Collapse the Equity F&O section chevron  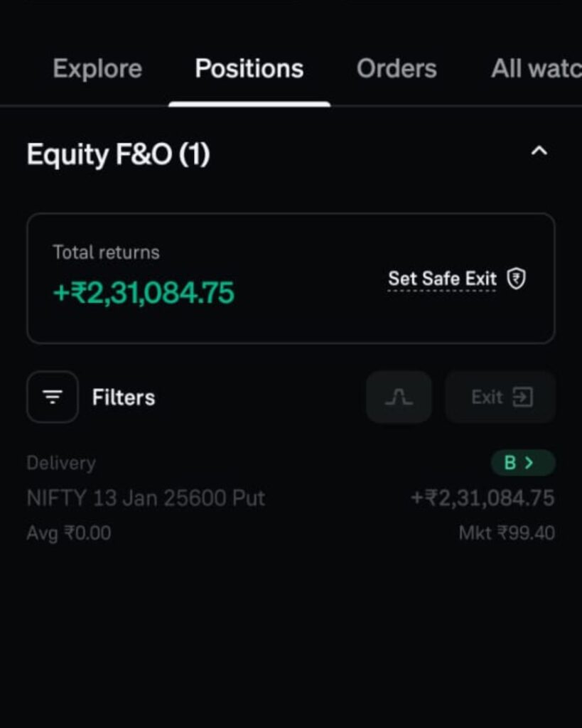click(x=539, y=151)
